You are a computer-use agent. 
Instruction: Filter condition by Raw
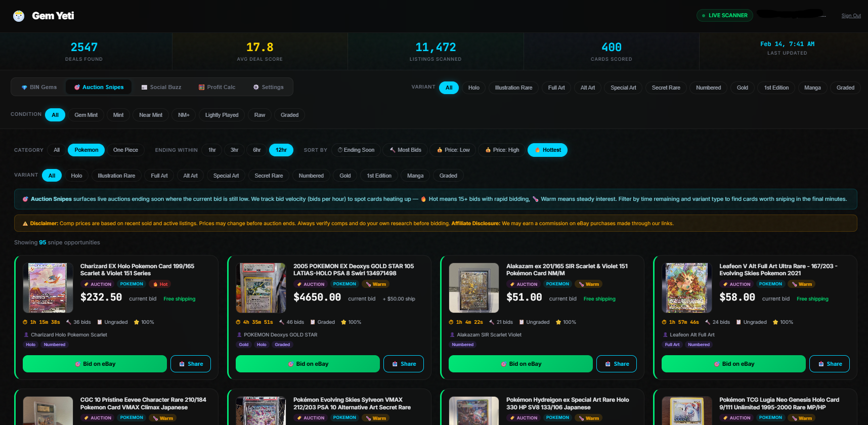tap(259, 115)
